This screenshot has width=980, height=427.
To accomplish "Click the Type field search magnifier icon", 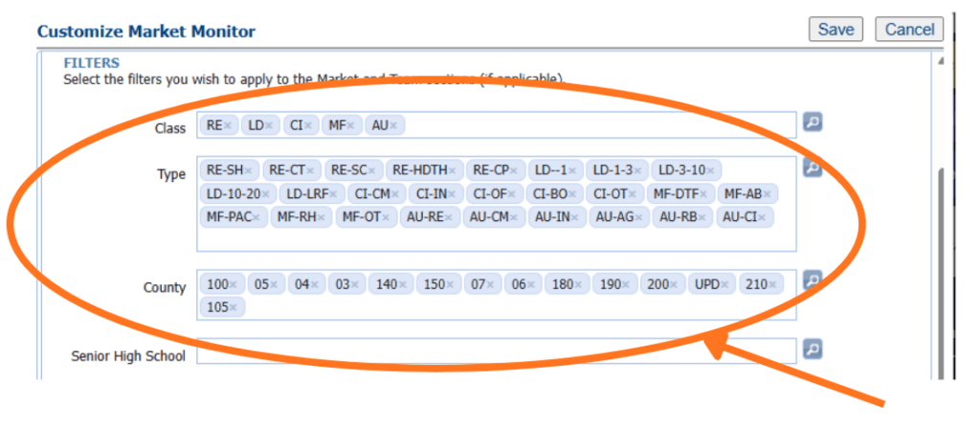I will tap(812, 168).
